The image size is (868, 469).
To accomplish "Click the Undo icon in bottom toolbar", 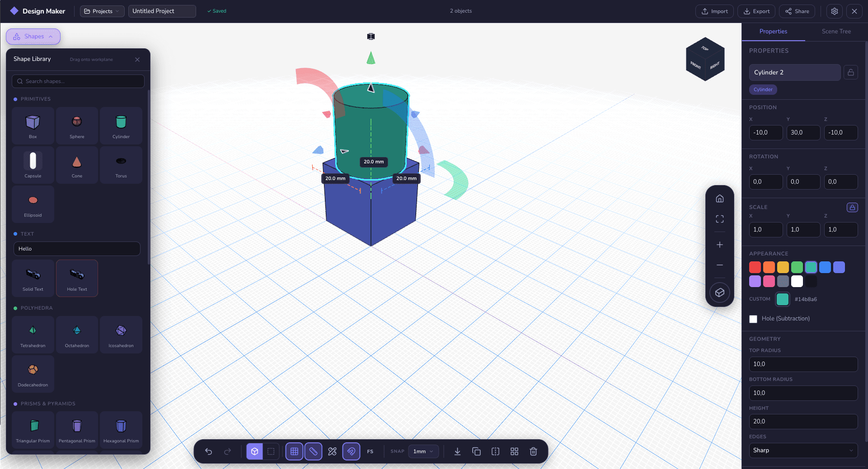I will click(208, 451).
